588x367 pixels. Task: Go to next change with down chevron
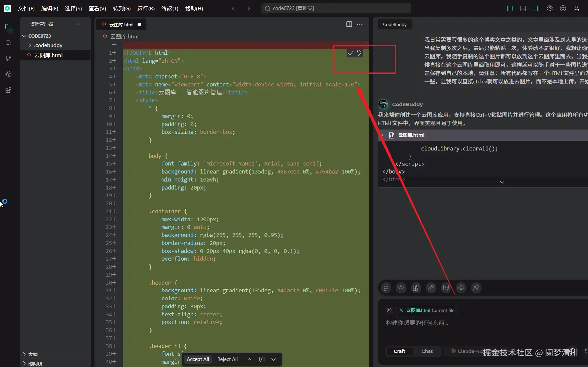273,359
